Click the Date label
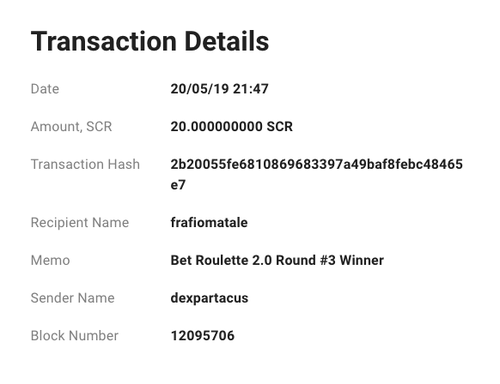The image size is (500, 384). click(x=45, y=89)
